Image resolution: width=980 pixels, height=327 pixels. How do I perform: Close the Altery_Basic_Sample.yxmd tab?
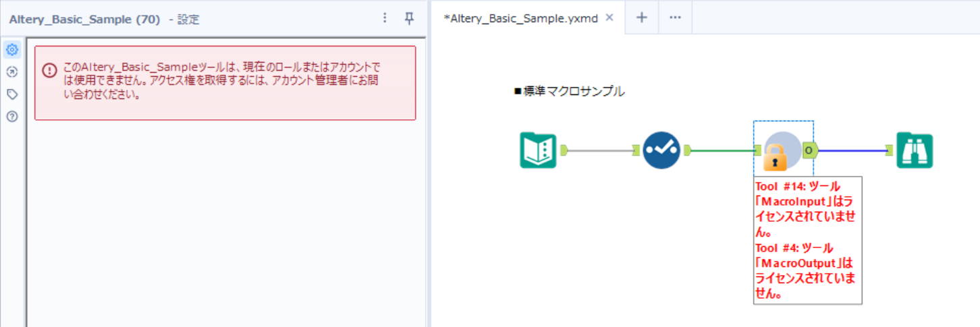tap(609, 18)
